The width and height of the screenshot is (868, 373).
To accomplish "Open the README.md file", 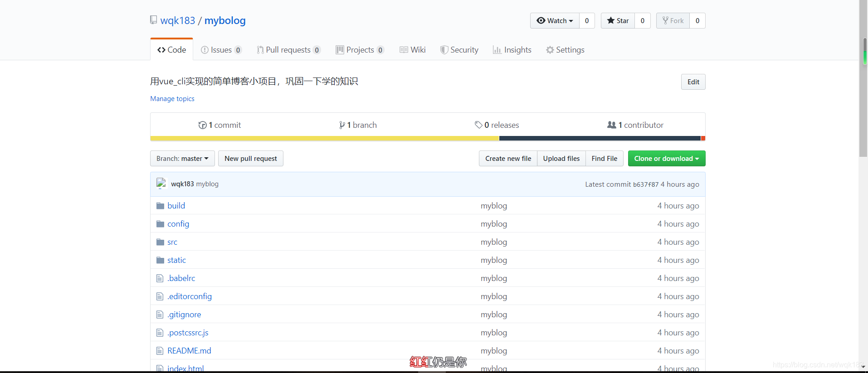I will coord(189,351).
